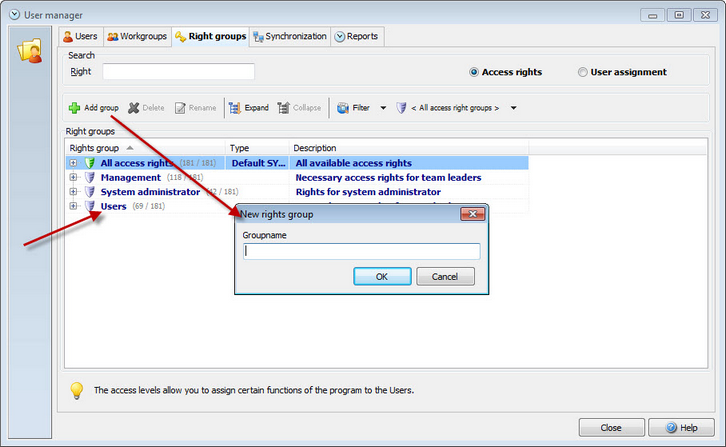Open the All access right groups dropdown arrow
726x447 pixels.
pyautogui.click(x=513, y=108)
